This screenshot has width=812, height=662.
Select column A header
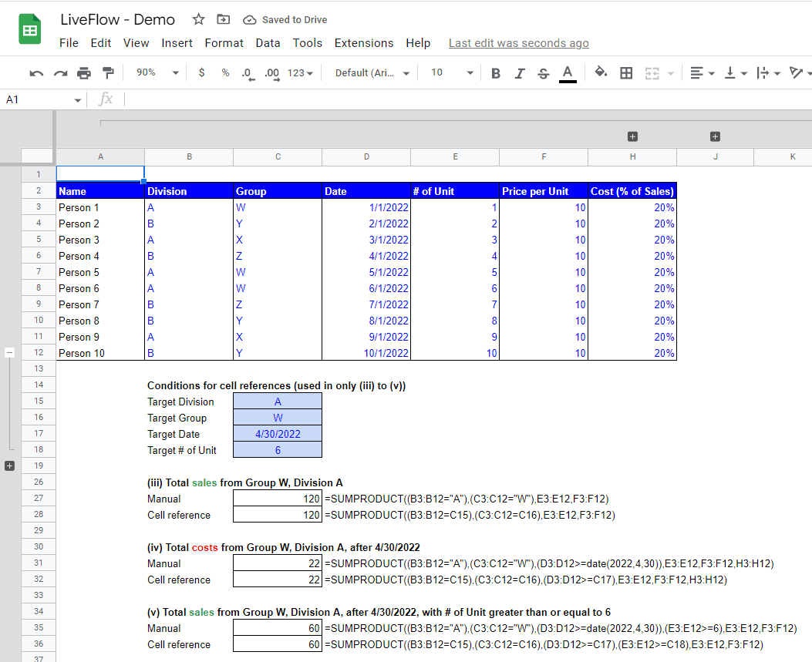pyautogui.click(x=100, y=157)
